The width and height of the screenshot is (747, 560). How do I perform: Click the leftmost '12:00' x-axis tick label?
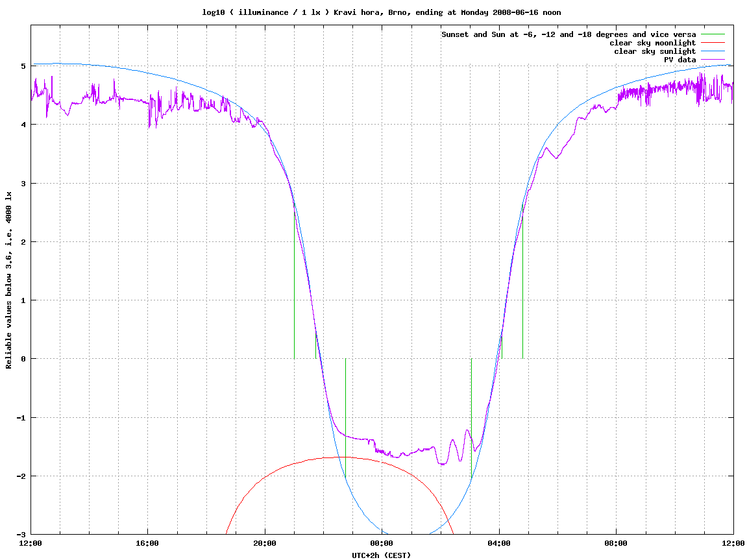coord(31,543)
